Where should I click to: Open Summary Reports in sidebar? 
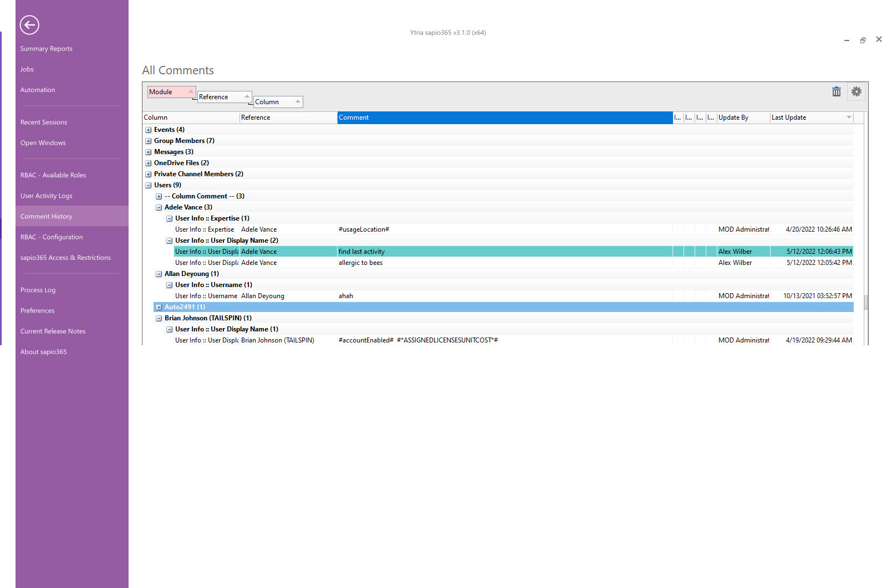(x=47, y=49)
